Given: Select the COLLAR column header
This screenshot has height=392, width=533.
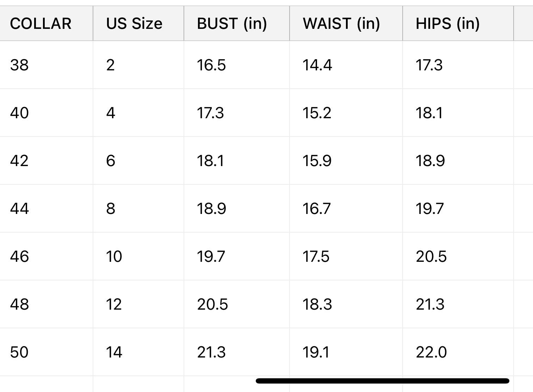Looking at the screenshot, I should coord(41,24).
